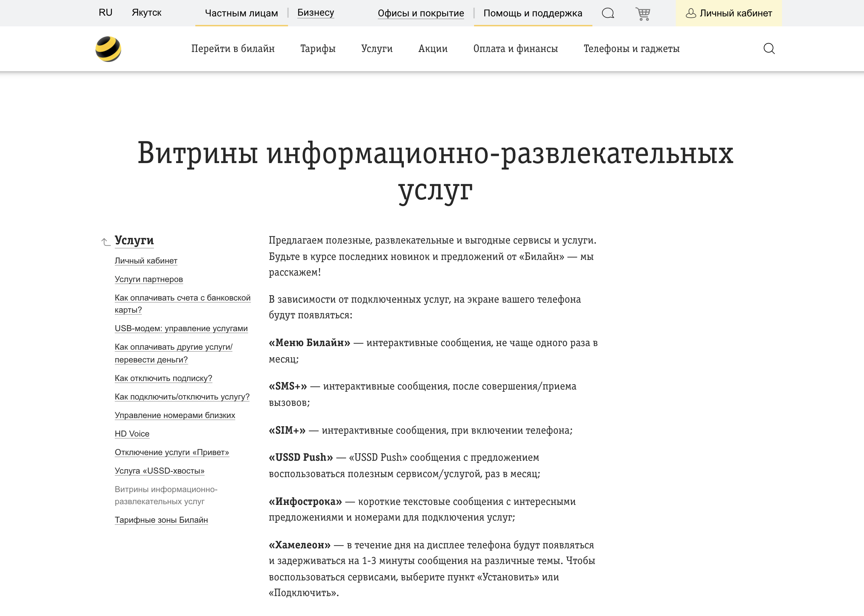
Task: Switch to the Бизнесу tab
Action: 315,12
